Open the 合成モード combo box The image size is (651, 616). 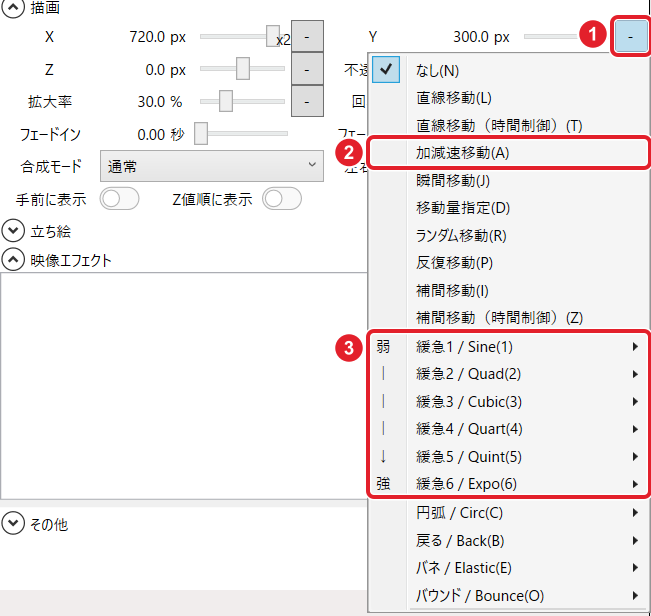[212, 166]
